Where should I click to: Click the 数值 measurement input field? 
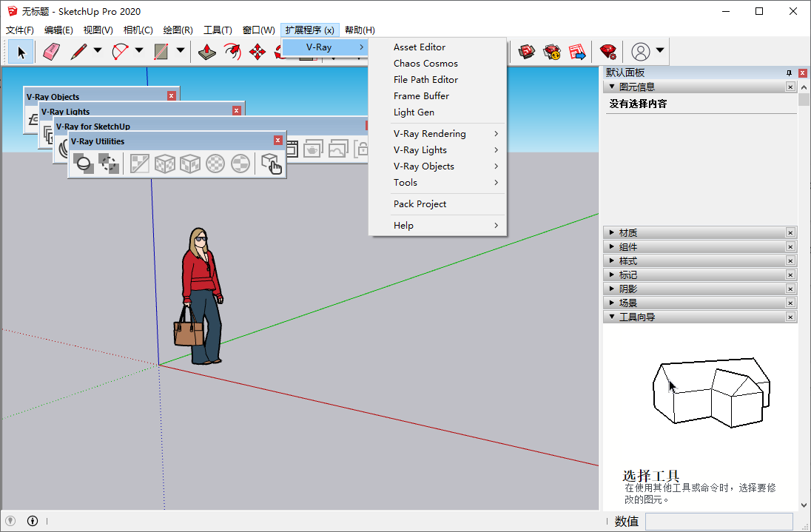click(x=718, y=521)
